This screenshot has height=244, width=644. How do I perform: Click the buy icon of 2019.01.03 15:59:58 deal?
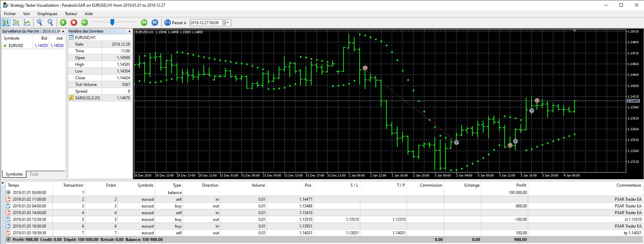click(x=9, y=219)
